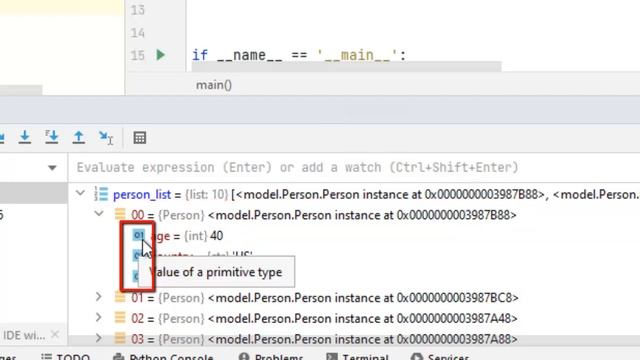The image size is (640, 360).
Task: Collapse the 00 Person instance node
Action: [99, 213]
